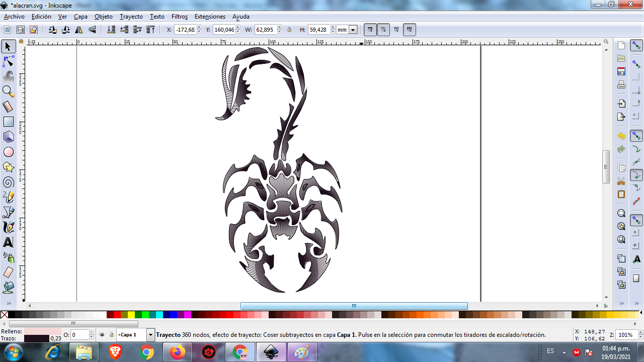Select the Eraser tool
644x362 pixels.
[x=8, y=273]
